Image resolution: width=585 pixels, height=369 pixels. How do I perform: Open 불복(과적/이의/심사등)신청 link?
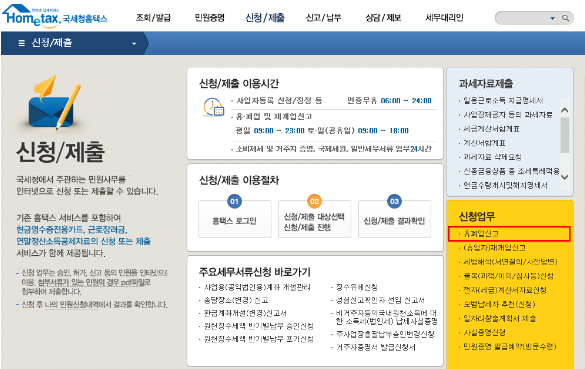(x=508, y=276)
